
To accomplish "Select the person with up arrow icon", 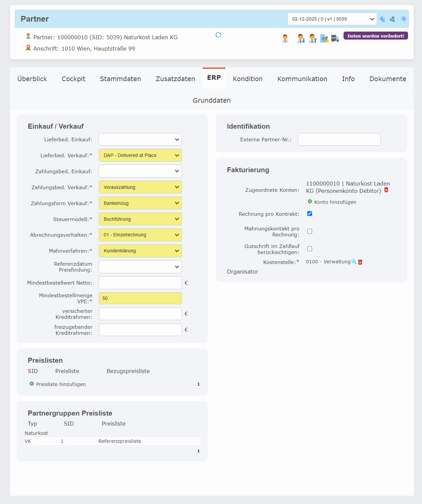I will pos(312,38).
